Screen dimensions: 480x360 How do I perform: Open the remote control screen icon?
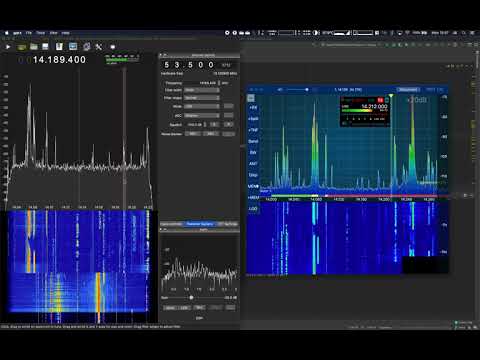click(x=73, y=47)
